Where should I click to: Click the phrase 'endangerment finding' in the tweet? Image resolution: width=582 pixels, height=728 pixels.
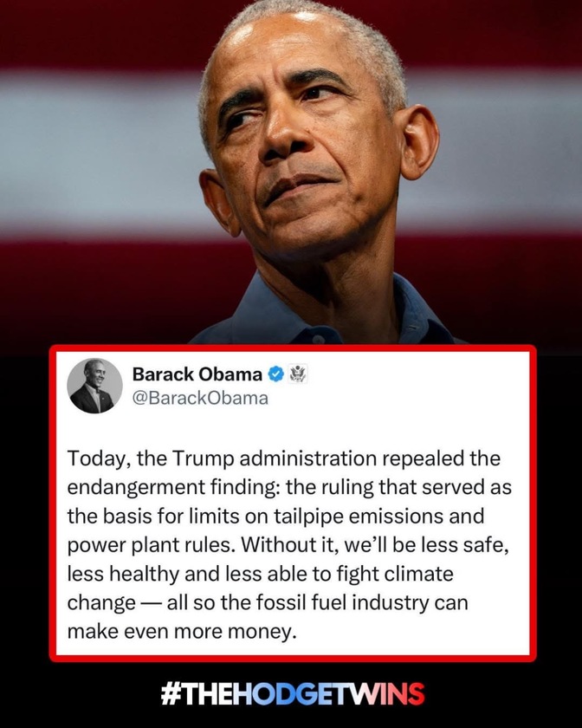point(172,487)
